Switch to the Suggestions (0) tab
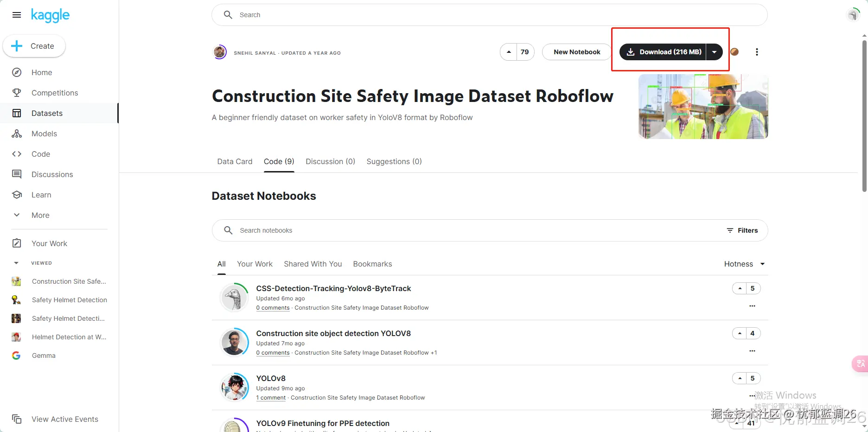868x432 pixels. point(394,161)
